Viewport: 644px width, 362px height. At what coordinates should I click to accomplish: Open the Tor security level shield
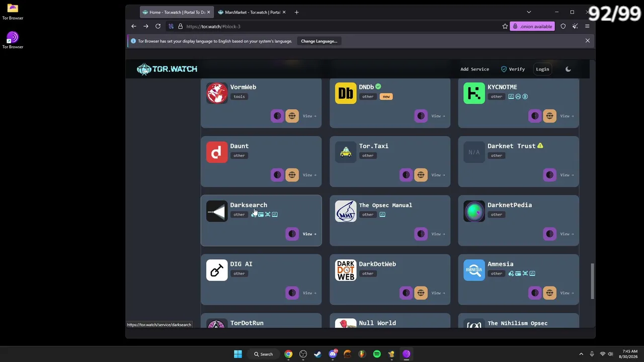click(563, 26)
